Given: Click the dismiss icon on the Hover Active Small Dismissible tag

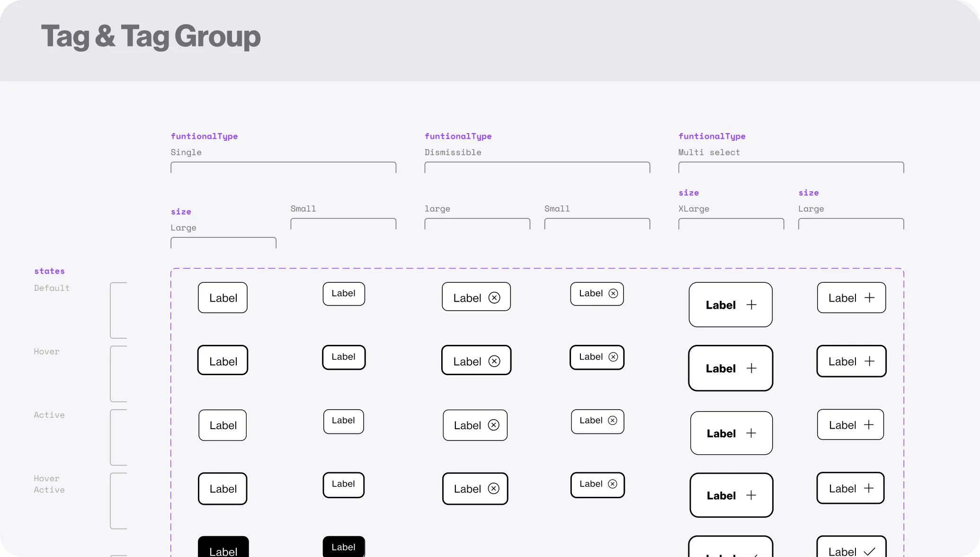Looking at the screenshot, I should click(613, 484).
